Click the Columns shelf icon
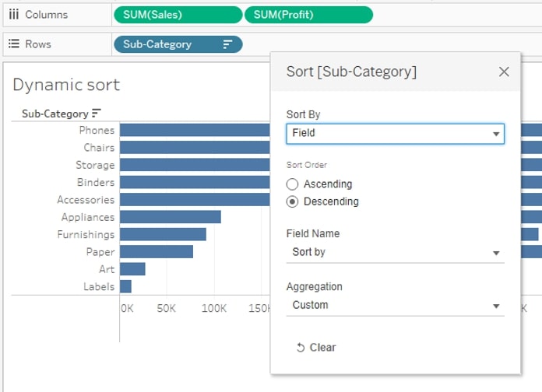Viewport: 542px width, 392px height. tap(14, 14)
